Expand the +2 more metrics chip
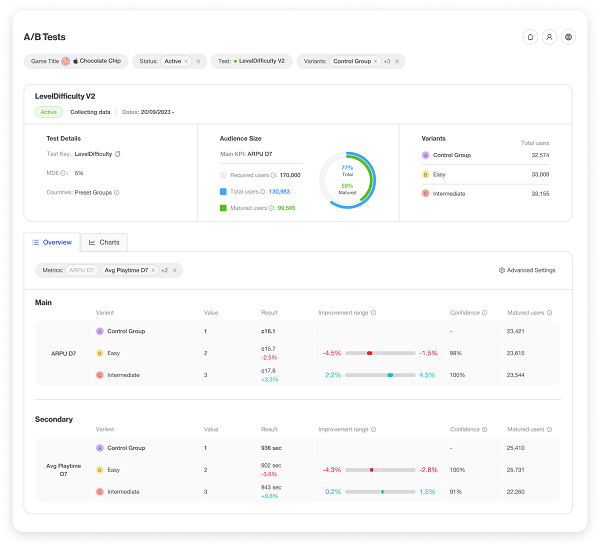Viewport: 600px width, 547px height. tap(164, 270)
